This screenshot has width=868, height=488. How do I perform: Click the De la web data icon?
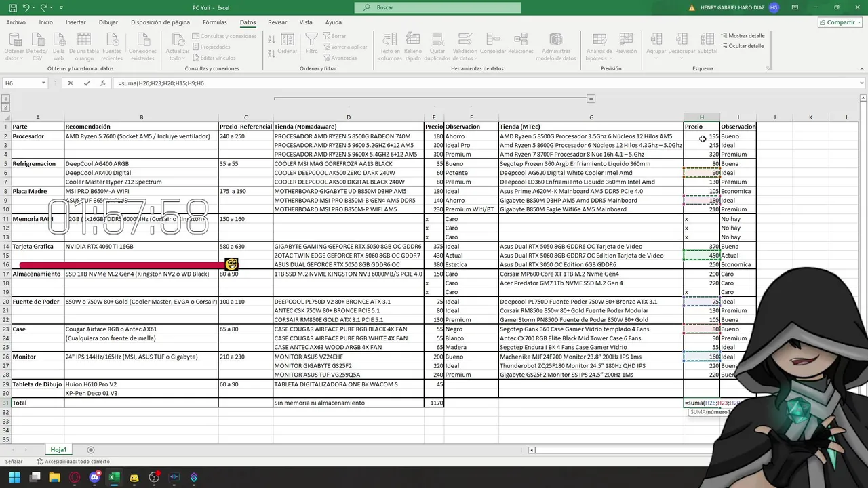pos(58,46)
